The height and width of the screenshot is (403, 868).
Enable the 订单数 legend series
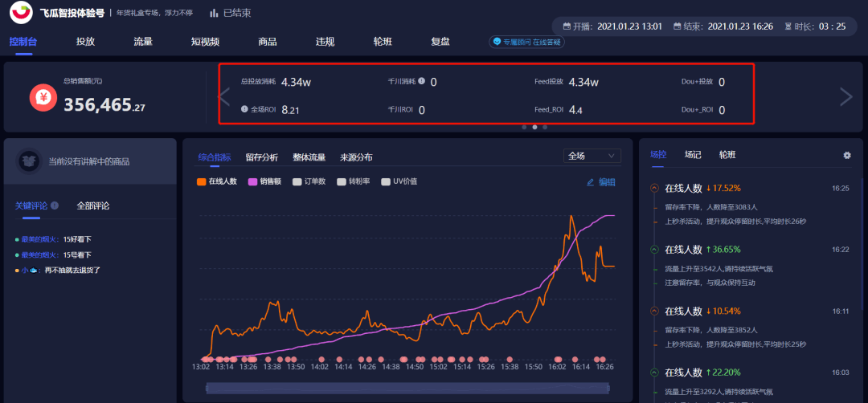(310, 181)
